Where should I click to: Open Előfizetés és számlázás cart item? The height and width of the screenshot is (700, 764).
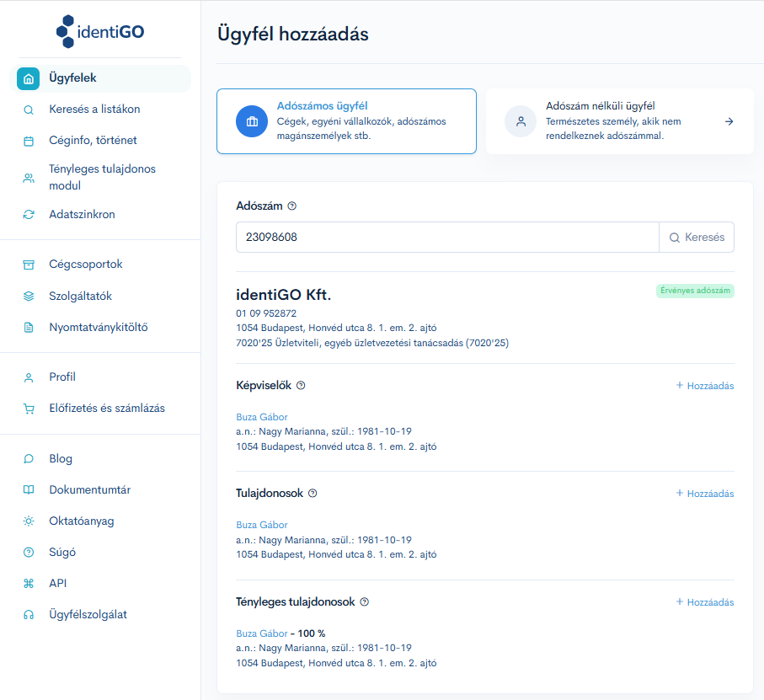(107, 409)
